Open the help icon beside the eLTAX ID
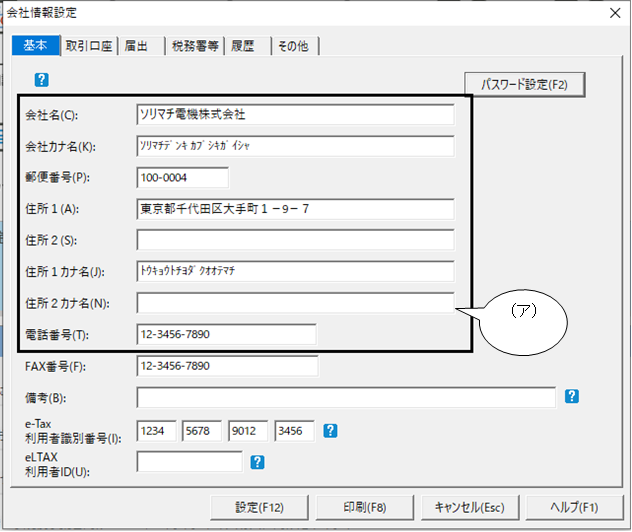The image size is (632, 532). pyautogui.click(x=257, y=462)
